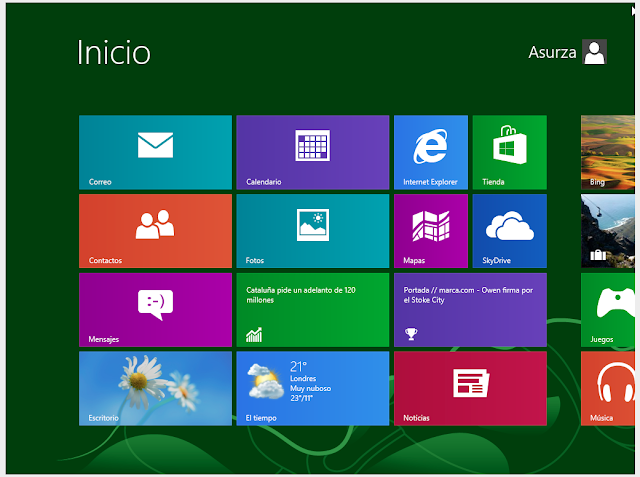Click the Asurza account name
This screenshot has width=640, height=477.
point(552,52)
